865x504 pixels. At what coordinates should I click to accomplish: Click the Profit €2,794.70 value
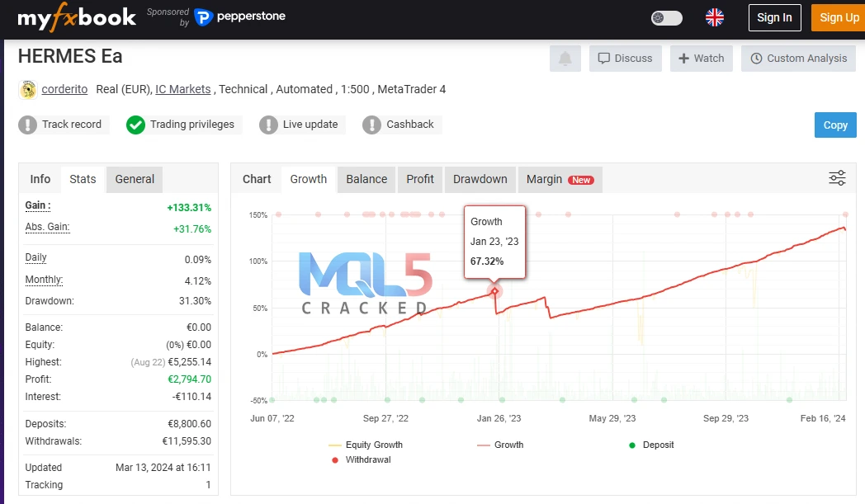(190, 379)
